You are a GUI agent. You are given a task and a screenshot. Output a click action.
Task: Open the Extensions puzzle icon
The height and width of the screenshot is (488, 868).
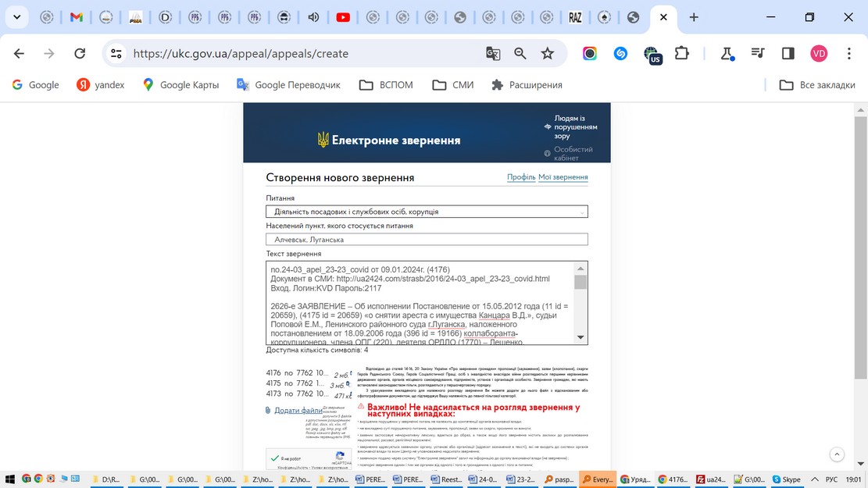click(682, 54)
